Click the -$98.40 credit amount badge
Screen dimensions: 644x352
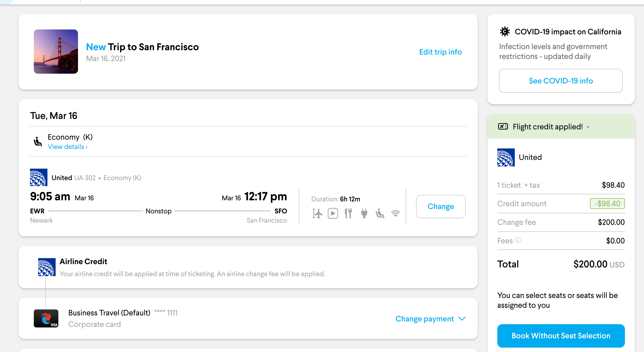coord(607,204)
